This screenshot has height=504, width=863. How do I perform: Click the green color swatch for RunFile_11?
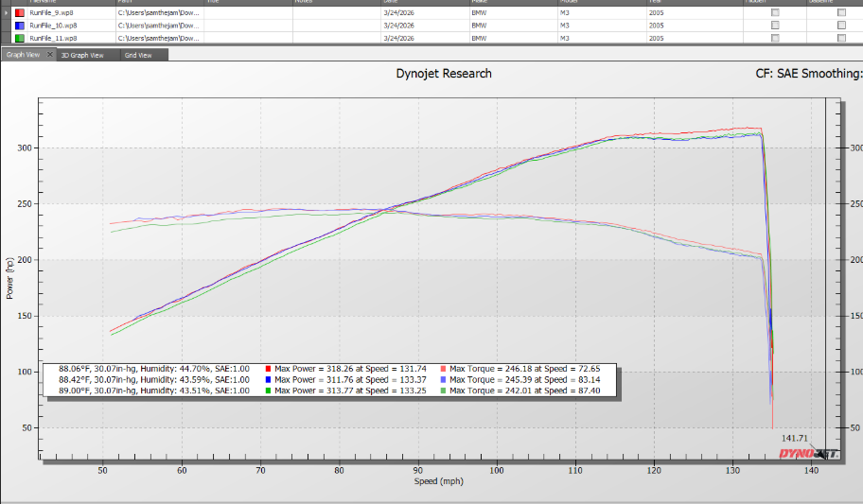[x=20, y=39]
